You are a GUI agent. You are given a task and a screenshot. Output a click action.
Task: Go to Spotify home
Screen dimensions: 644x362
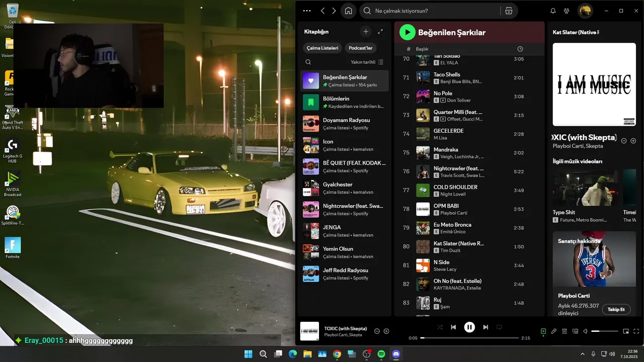(348, 11)
